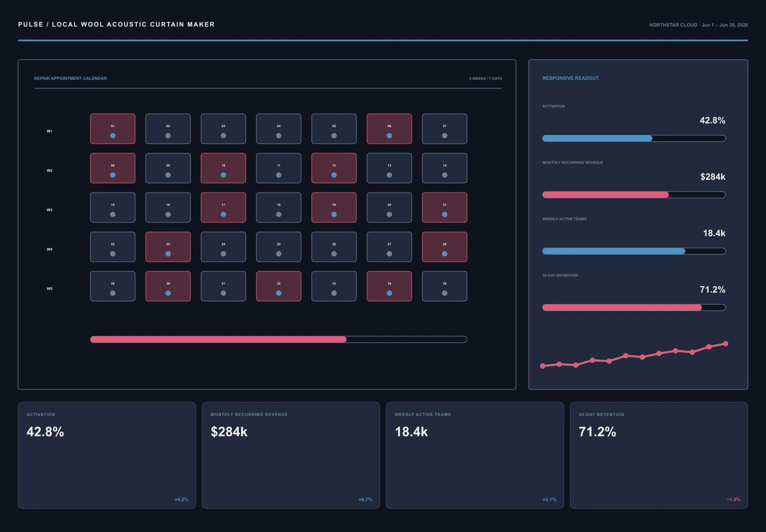Click the 5 Weeks / 7 Days label
Screen dimensions: 766x532
click(x=486, y=78)
